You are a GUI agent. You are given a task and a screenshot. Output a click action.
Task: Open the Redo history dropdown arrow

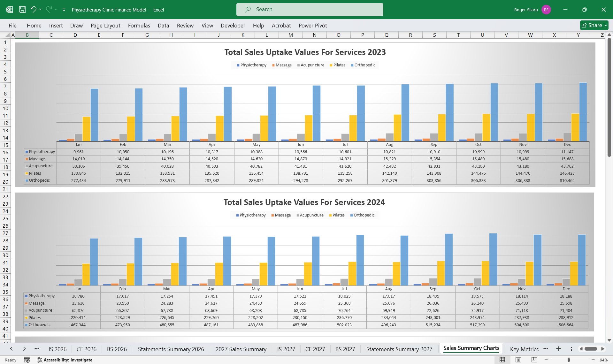(56, 10)
